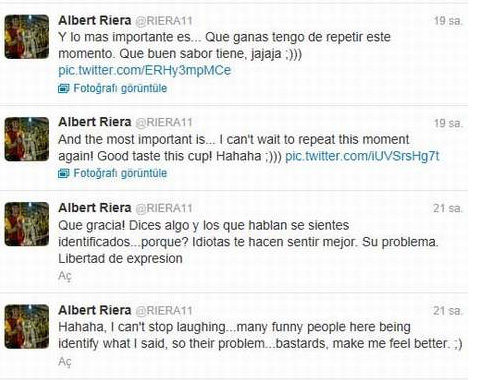
Task: Open the '19 sa.' timestamp of first tweet
Action: point(448,21)
